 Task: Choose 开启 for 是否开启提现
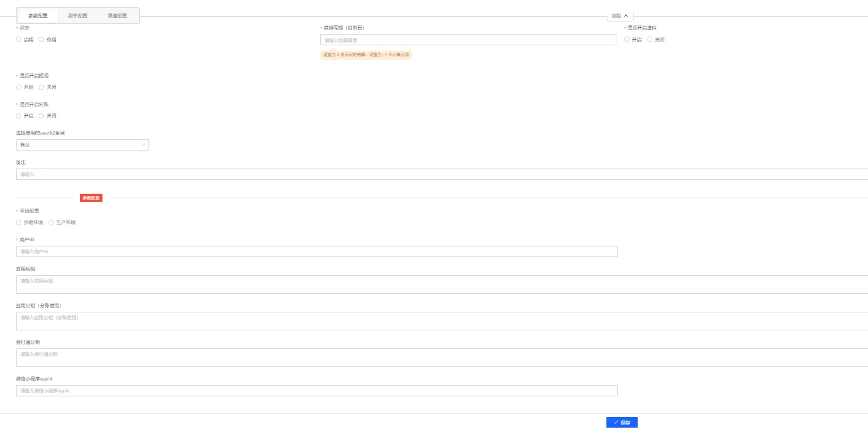(19, 87)
